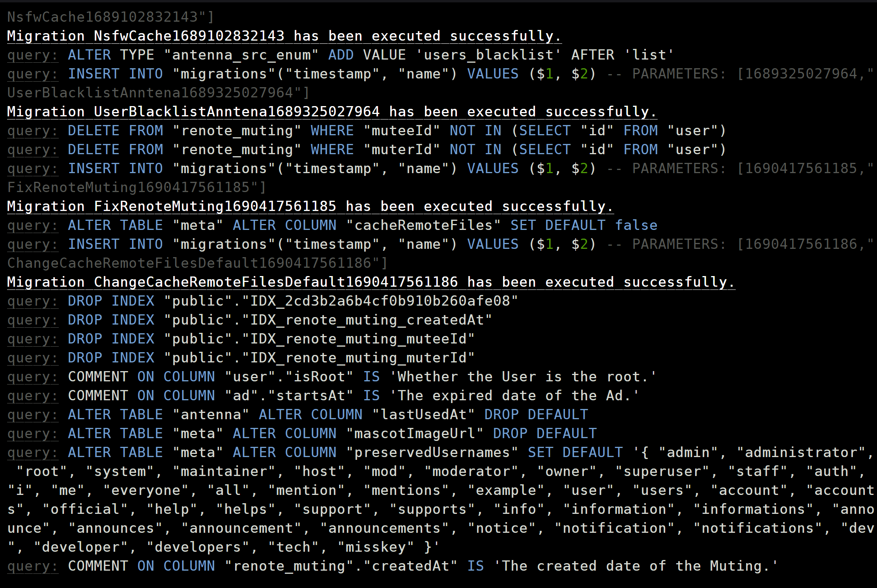This screenshot has height=588, width=877.
Task: Click the 'Whether the User is the root.' comment
Action: pyautogui.click(x=523, y=377)
